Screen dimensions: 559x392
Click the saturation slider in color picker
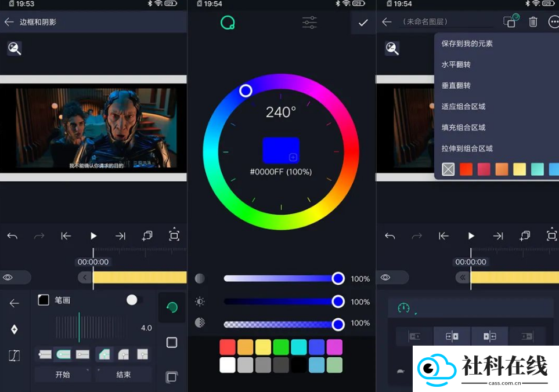[x=283, y=278]
